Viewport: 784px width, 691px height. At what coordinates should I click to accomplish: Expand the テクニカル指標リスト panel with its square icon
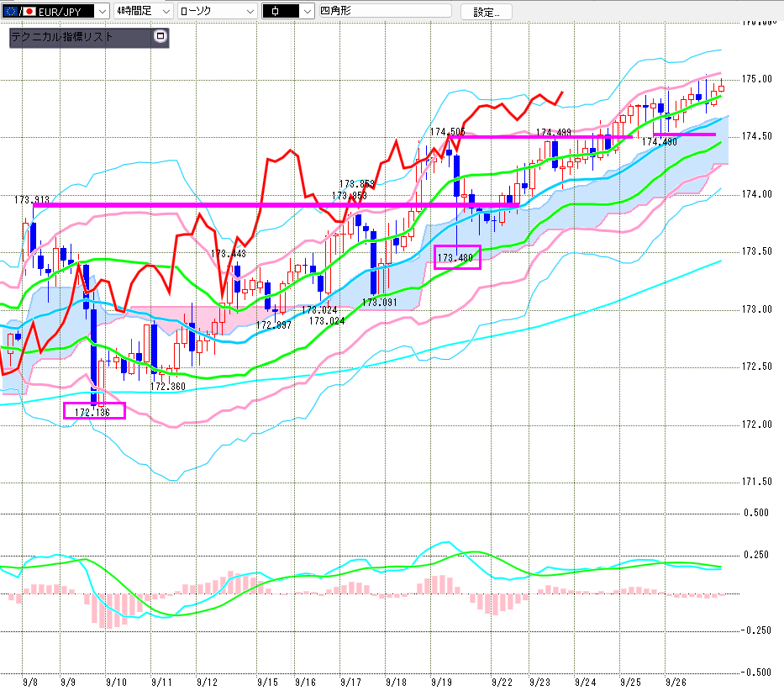tap(160, 37)
